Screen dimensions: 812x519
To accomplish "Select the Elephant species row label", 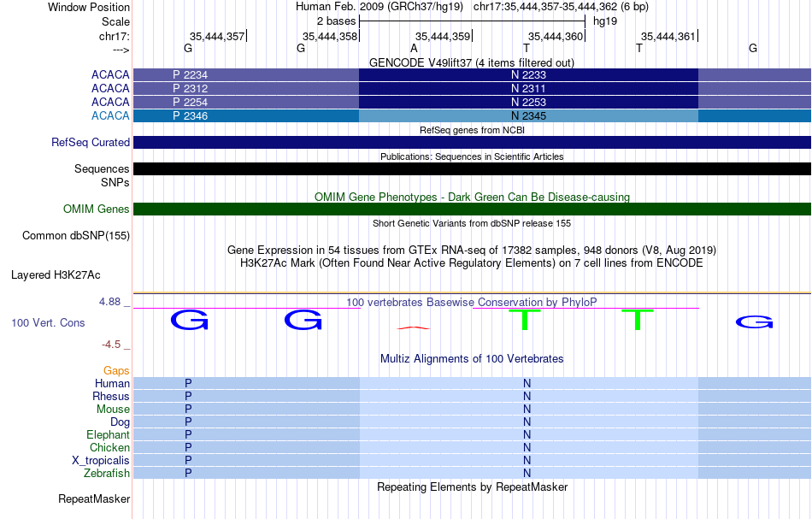I will coord(109,434).
